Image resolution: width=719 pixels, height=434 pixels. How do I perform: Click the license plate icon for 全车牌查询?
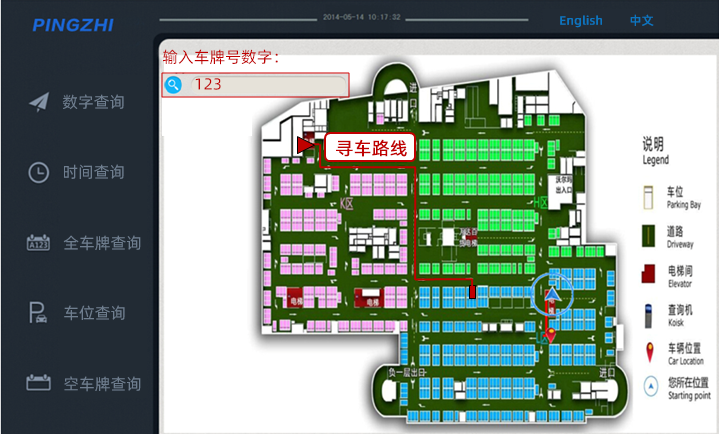coord(38,243)
